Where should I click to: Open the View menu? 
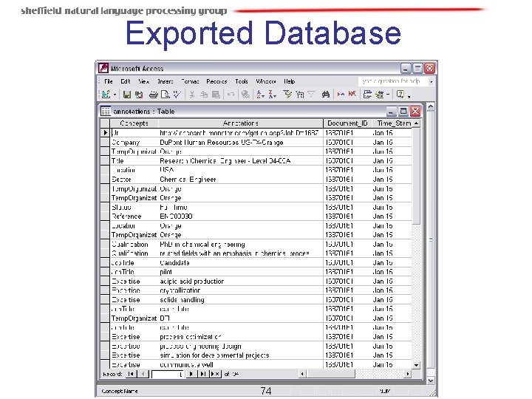[x=143, y=81]
